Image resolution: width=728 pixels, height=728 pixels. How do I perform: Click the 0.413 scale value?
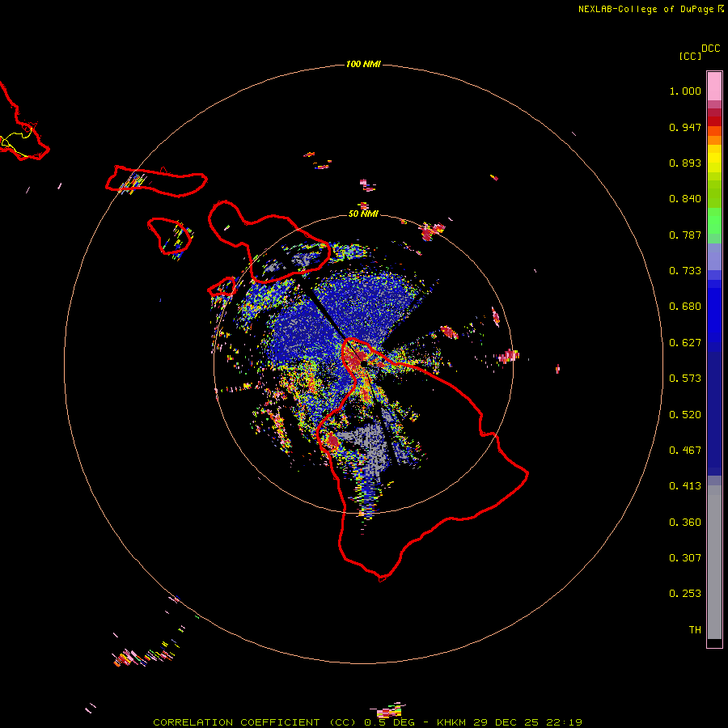click(685, 486)
